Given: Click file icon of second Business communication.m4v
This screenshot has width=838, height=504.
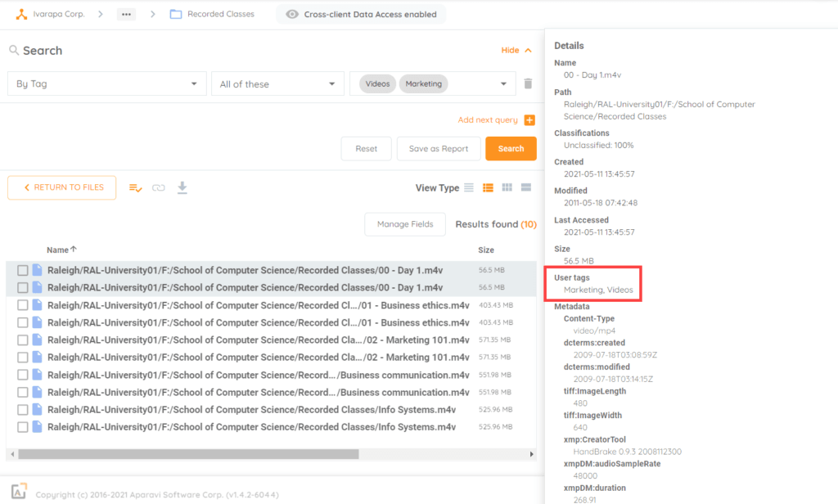Looking at the screenshot, I should click(37, 392).
